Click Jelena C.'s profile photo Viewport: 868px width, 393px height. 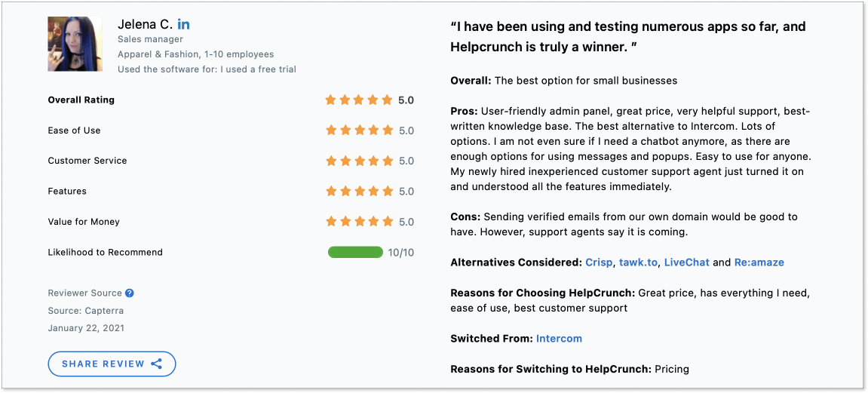point(75,45)
